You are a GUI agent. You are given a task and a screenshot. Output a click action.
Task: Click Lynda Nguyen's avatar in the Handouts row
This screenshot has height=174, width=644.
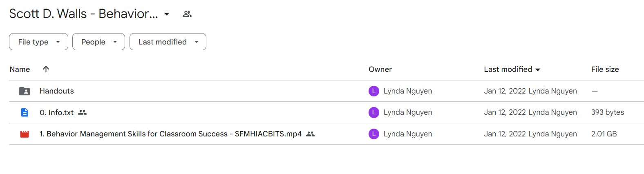point(374,91)
